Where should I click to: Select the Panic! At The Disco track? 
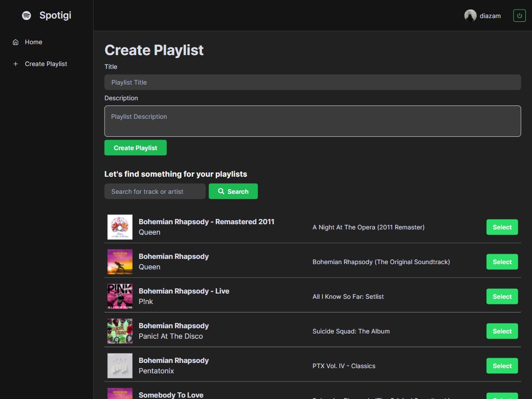tap(502, 331)
